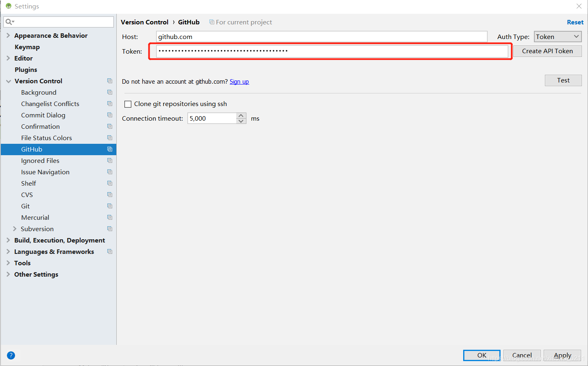This screenshot has width=588, height=366.
Task: Expand the Subversion node
Action: coord(15,229)
